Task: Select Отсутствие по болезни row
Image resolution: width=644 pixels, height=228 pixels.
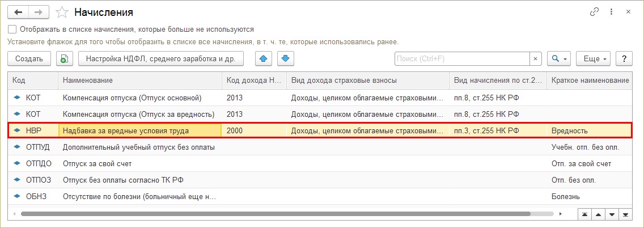Action: point(320,196)
